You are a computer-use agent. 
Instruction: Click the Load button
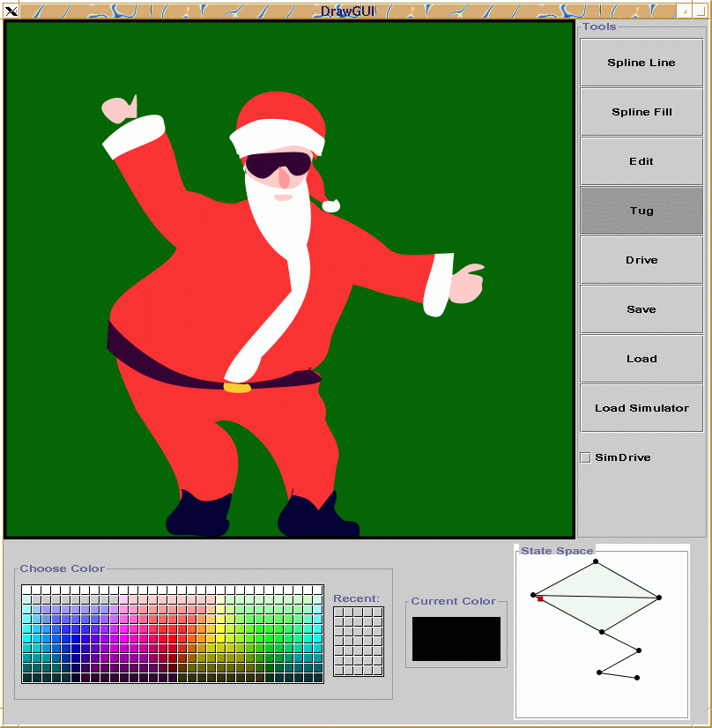pyautogui.click(x=642, y=359)
